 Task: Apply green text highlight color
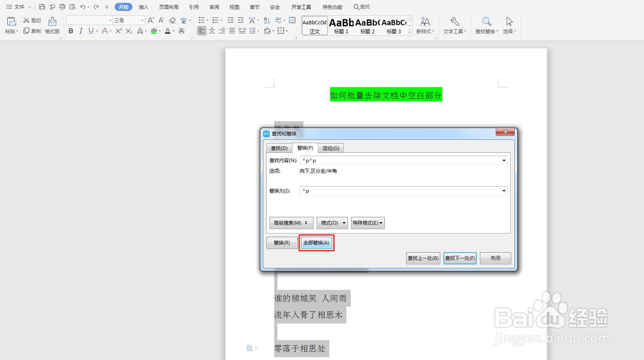pos(154,31)
